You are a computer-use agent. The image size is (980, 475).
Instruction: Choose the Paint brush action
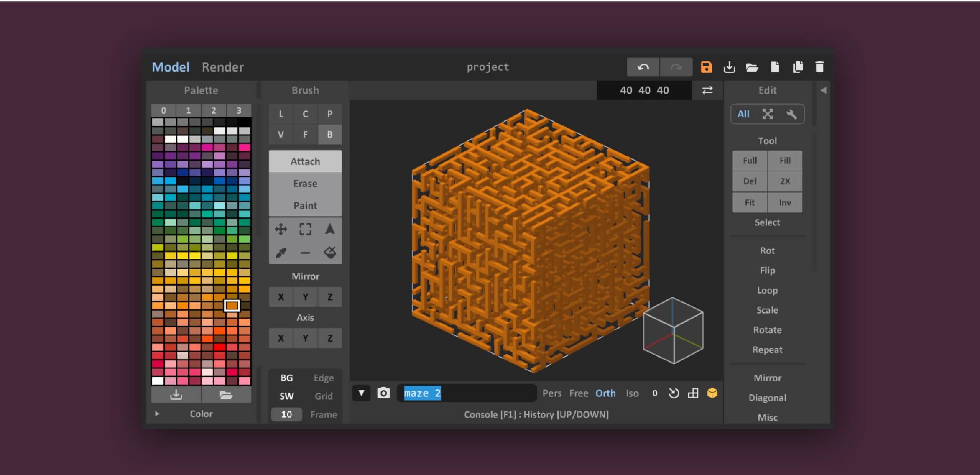click(x=305, y=206)
